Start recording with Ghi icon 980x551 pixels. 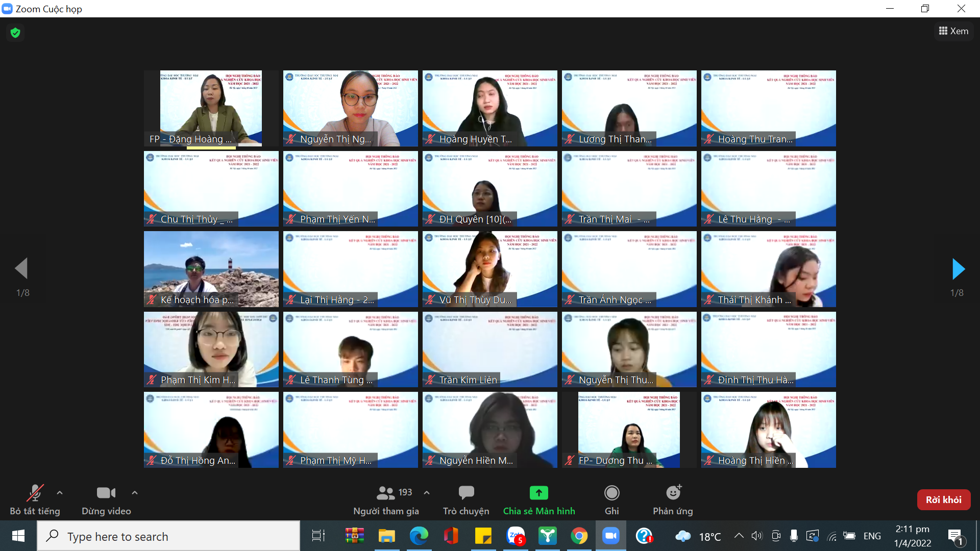click(611, 493)
